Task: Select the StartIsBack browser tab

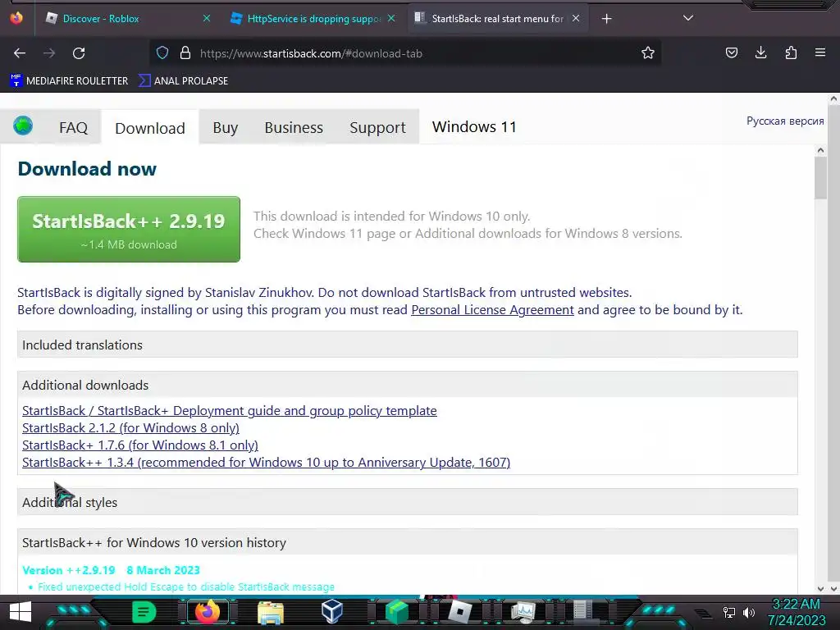Action: coord(497,19)
